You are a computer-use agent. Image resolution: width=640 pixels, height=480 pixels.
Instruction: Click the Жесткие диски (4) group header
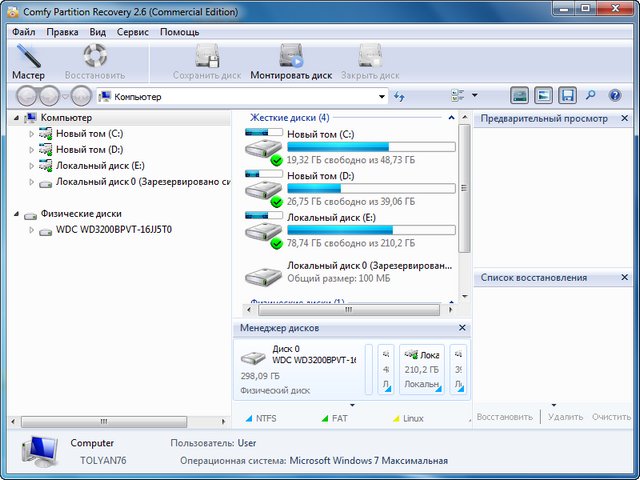point(289,117)
